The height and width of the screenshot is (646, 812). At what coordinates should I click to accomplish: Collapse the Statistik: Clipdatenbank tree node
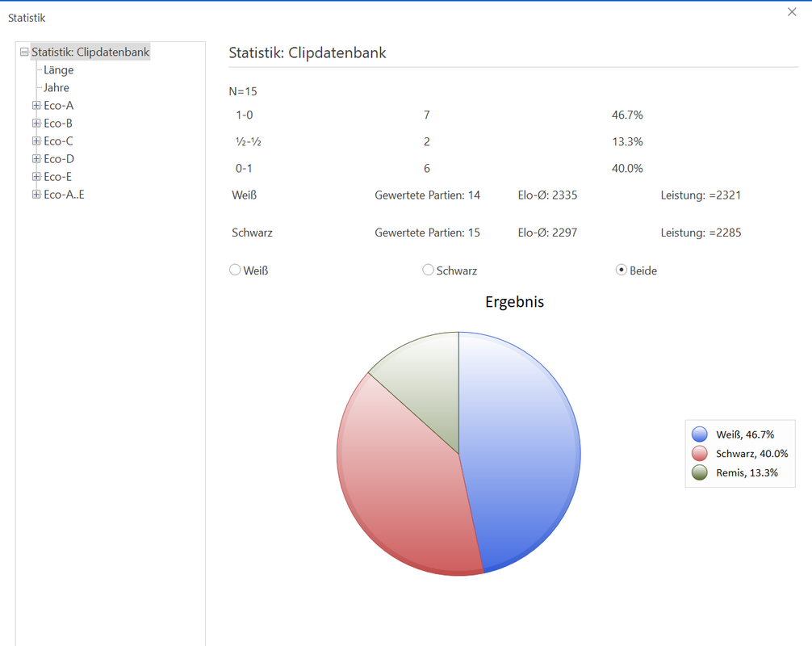coord(24,52)
